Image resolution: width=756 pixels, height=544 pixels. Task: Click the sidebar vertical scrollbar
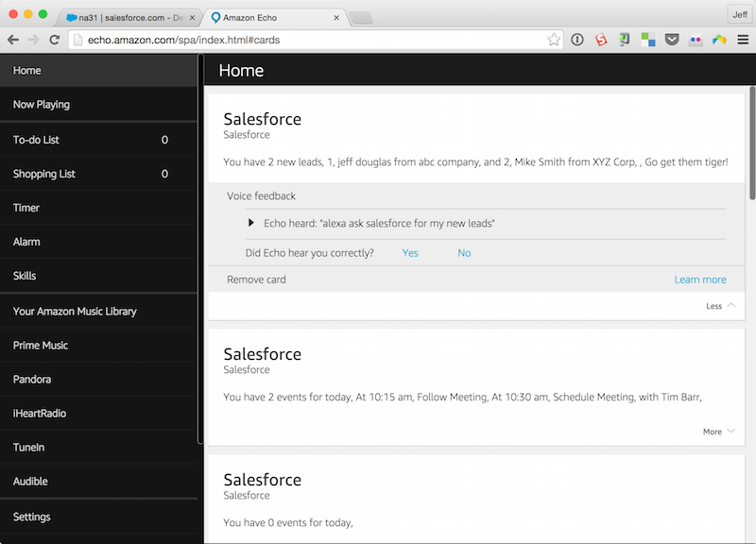(x=200, y=248)
